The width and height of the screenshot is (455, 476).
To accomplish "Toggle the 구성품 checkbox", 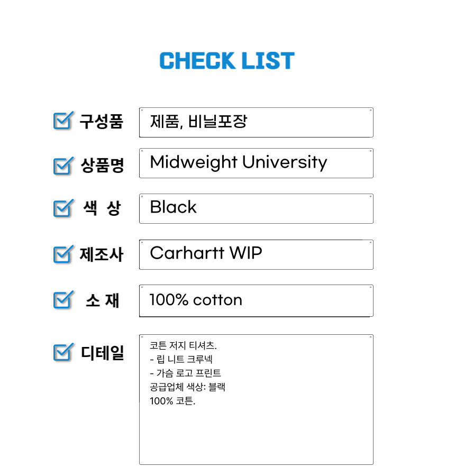I will click(x=62, y=121).
